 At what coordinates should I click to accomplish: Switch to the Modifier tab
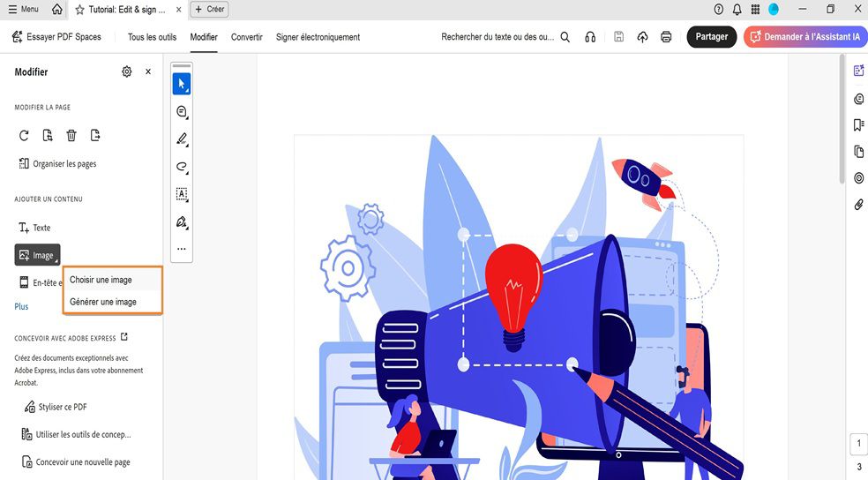click(204, 37)
